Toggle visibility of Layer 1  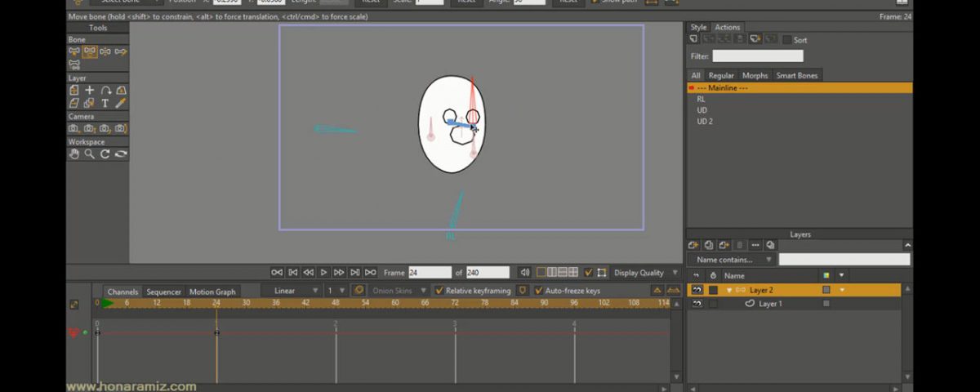tap(697, 304)
